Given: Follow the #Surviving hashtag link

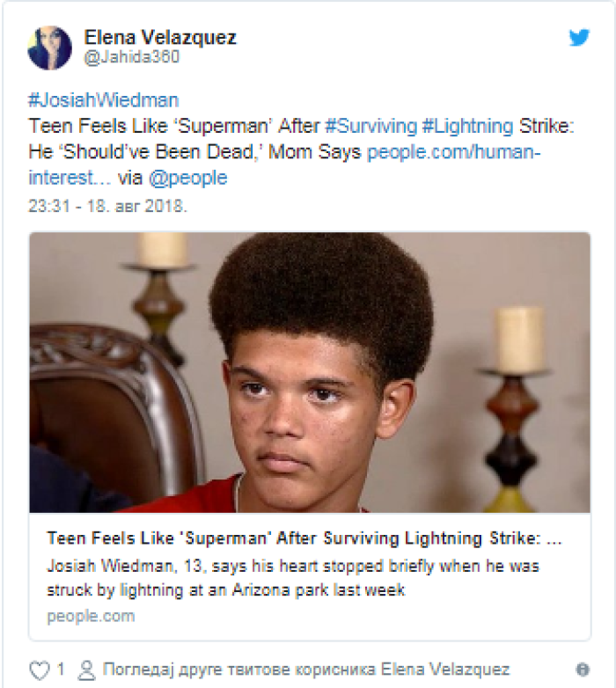Looking at the screenshot, I should tap(382, 126).
